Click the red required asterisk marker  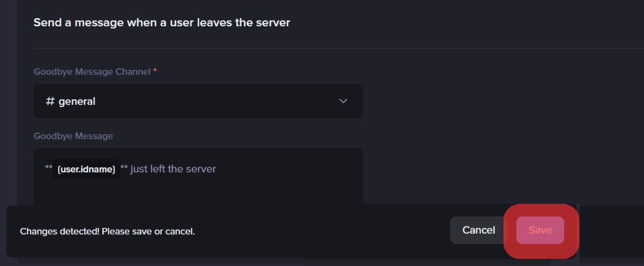[x=155, y=71]
